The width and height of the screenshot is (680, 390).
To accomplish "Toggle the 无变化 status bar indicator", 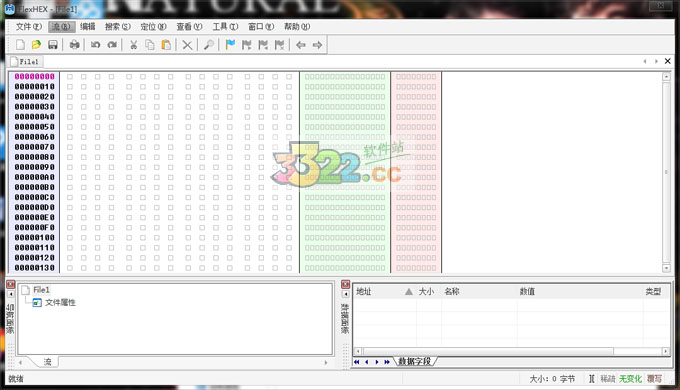I will [630, 379].
